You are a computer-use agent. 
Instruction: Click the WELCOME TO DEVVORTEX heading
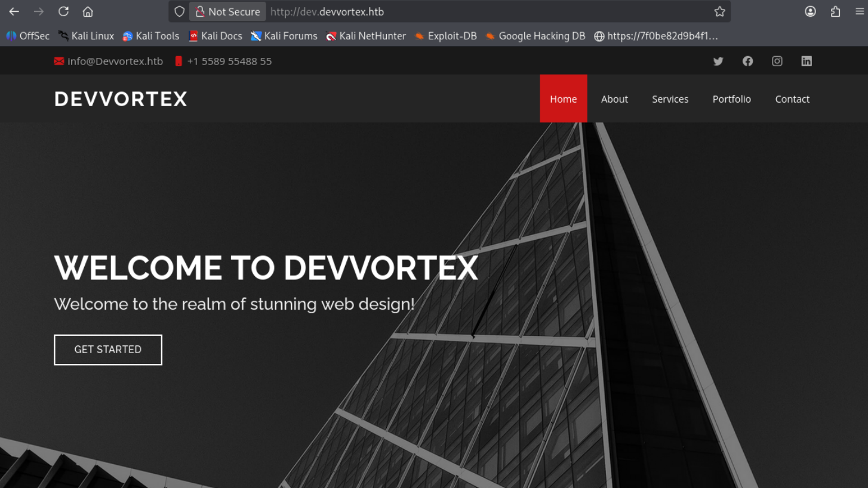click(x=266, y=267)
